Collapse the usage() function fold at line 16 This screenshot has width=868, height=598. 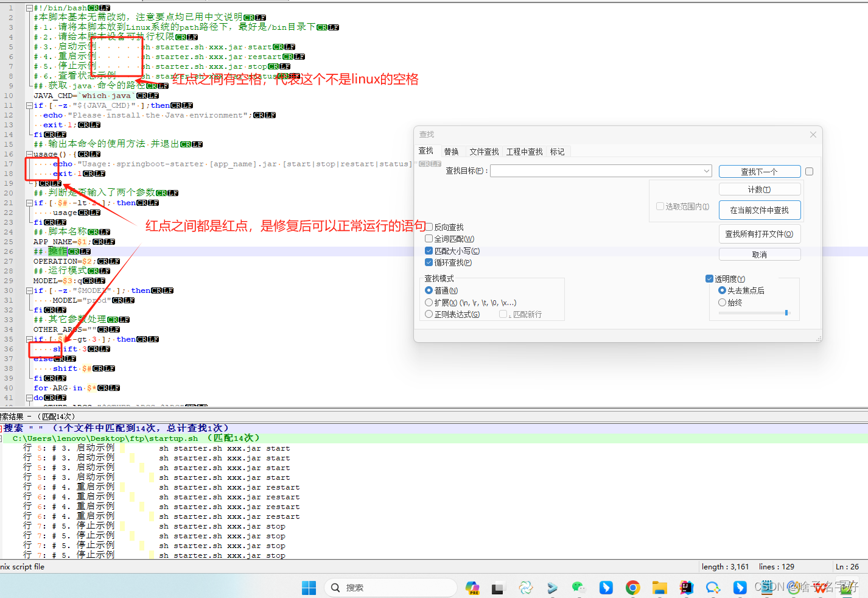(29, 154)
